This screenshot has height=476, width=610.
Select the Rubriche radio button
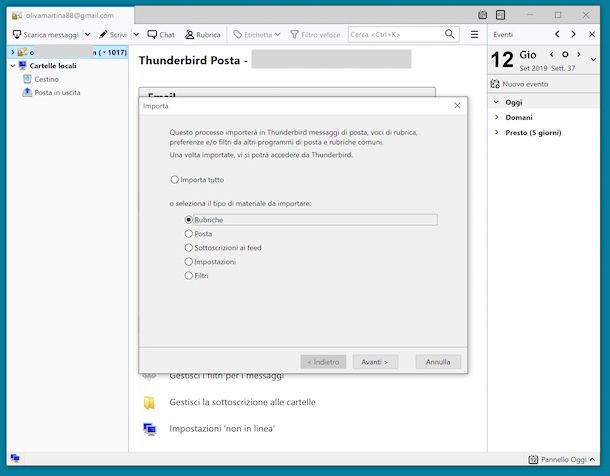(189, 220)
